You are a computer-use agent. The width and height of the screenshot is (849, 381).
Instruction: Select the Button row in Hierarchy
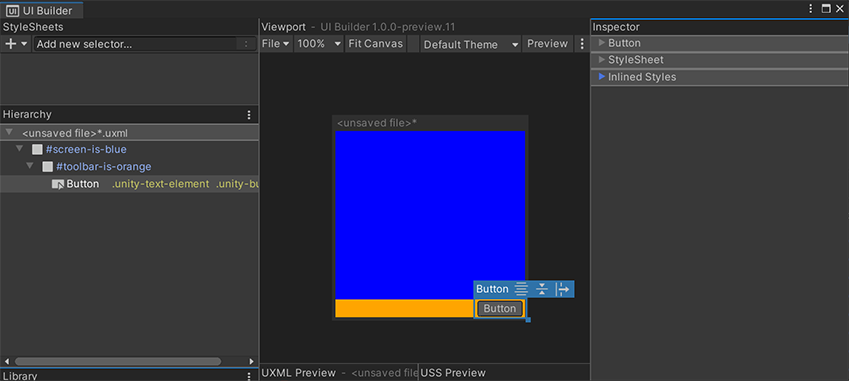coord(129,184)
